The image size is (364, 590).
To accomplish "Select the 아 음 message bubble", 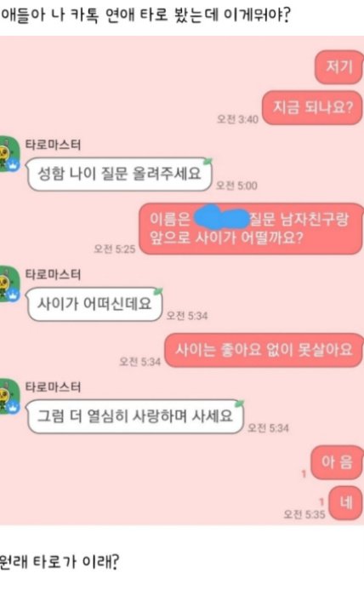I will (337, 462).
